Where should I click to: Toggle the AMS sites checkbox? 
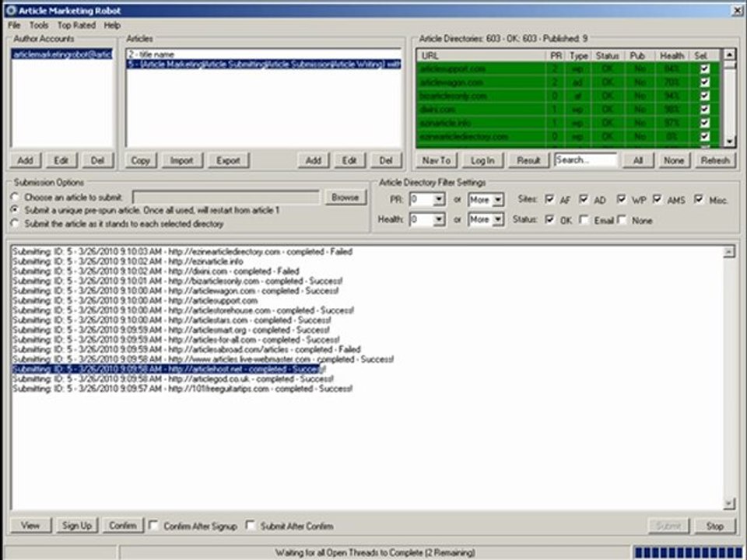pos(657,198)
